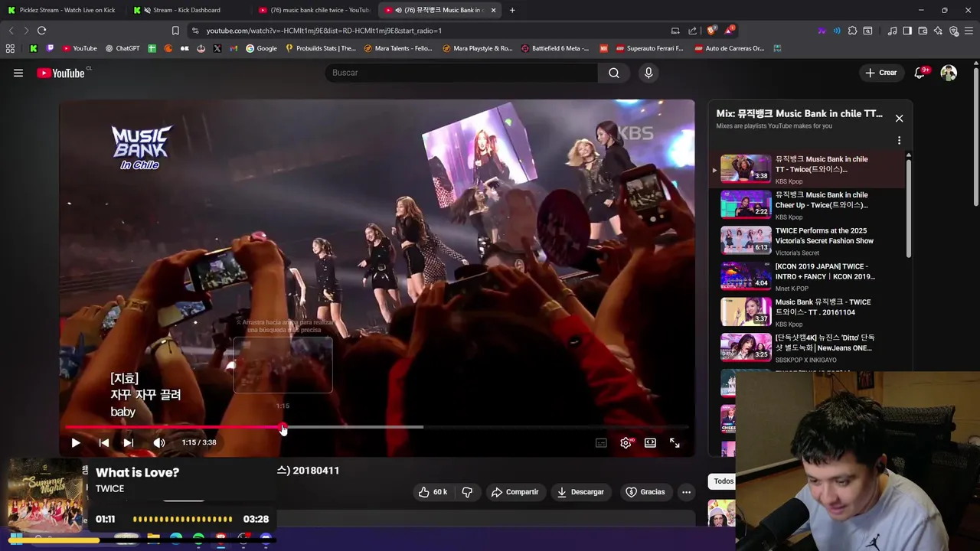
Task: Open more actions ellipsis under video
Action: coord(686,492)
